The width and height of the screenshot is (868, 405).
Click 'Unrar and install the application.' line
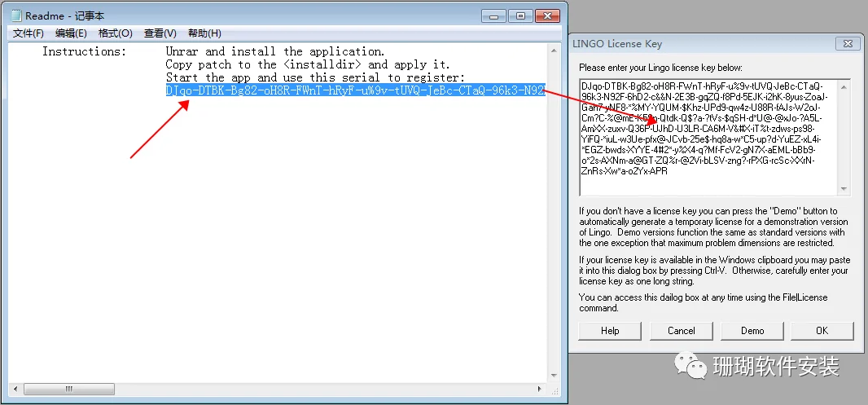(x=275, y=51)
